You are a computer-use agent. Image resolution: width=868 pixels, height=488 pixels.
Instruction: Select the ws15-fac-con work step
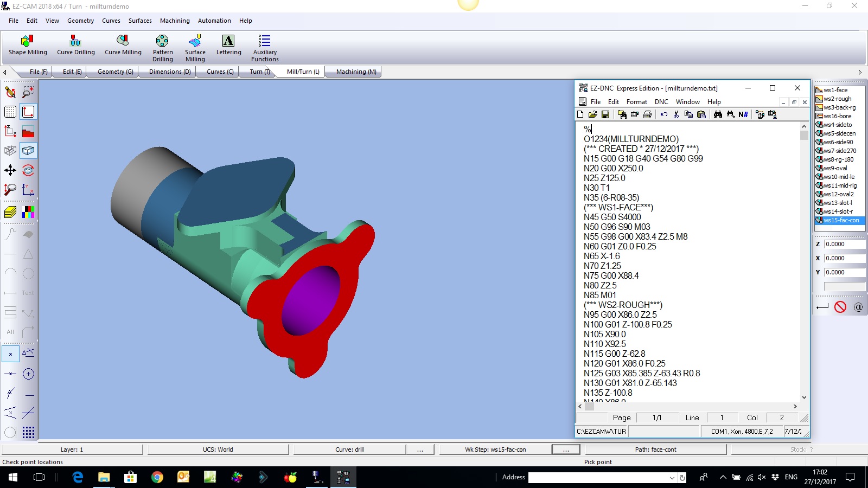click(x=840, y=220)
